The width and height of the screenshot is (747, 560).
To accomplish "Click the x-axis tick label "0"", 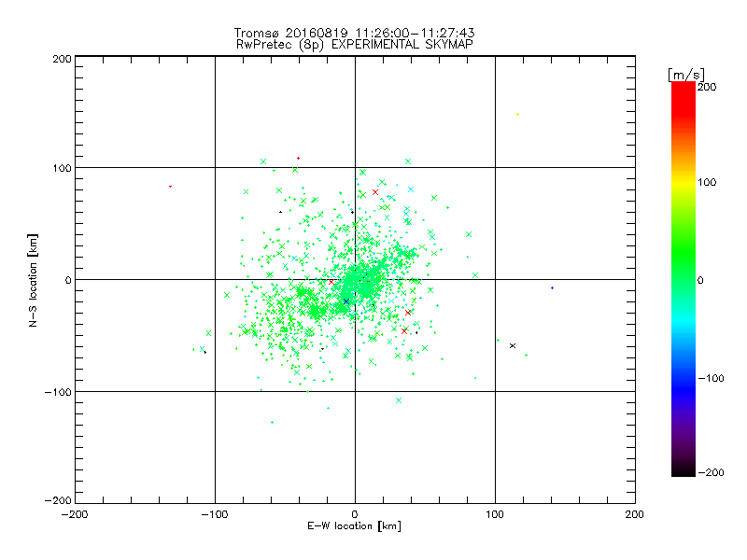I will click(355, 514).
